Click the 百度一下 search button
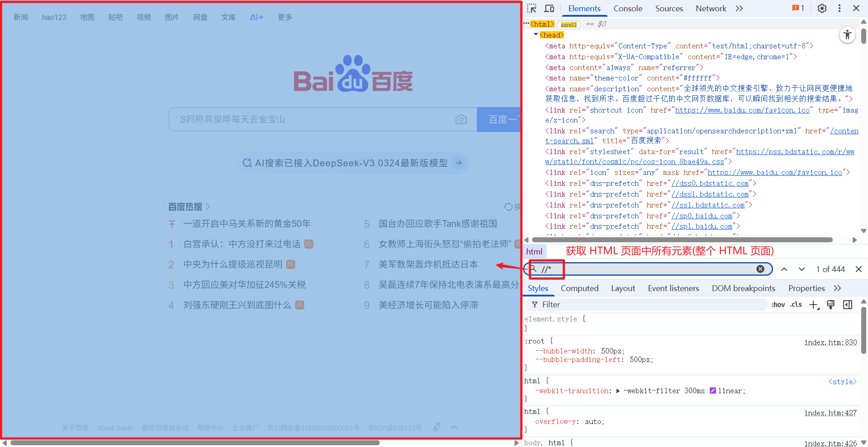 coord(499,119)
